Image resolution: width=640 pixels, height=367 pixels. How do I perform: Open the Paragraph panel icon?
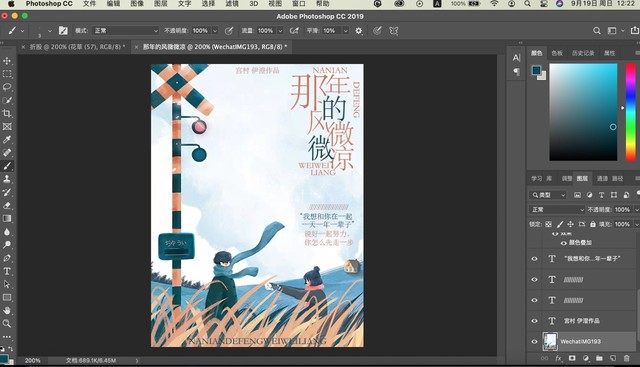click(x=516, y=72)
